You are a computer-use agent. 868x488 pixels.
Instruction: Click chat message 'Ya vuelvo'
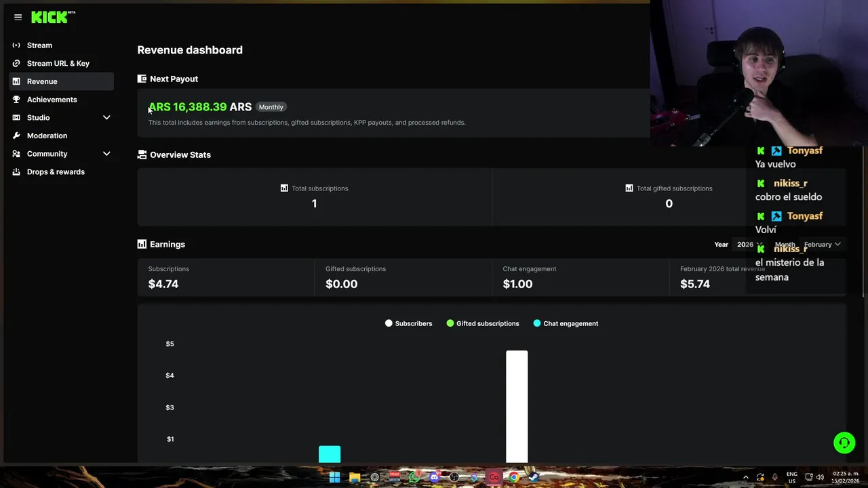coord(775,164)
